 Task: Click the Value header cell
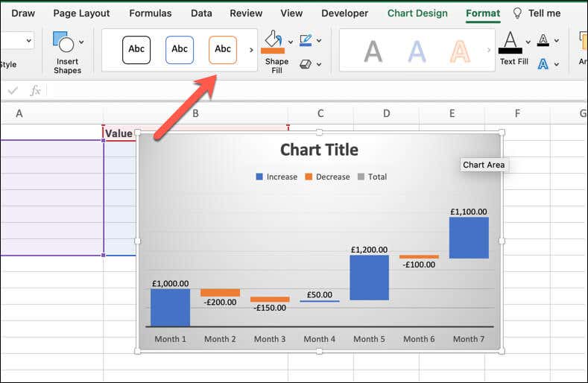[x=119, y=133]
